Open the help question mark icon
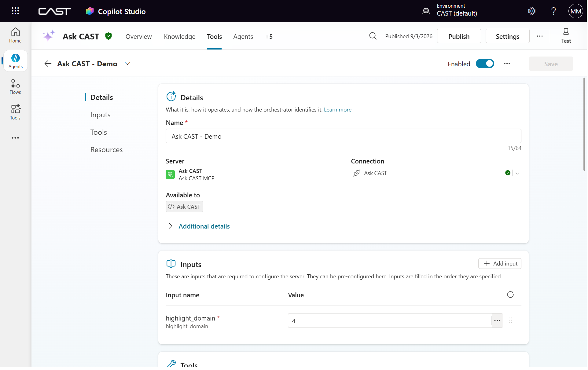The image size is (588, 370). pos(553,11)
